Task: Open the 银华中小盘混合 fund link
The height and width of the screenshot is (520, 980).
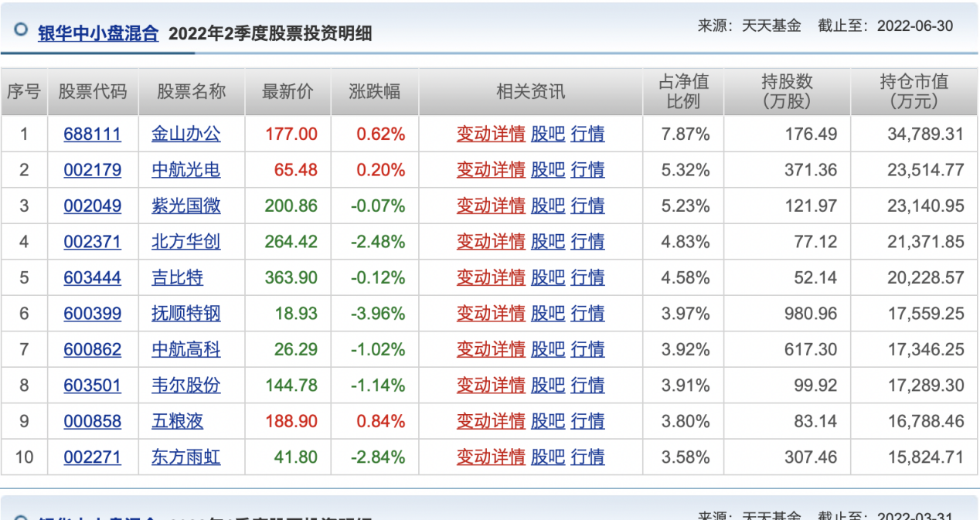Action: pyautogui.click(x=97, y=33)
